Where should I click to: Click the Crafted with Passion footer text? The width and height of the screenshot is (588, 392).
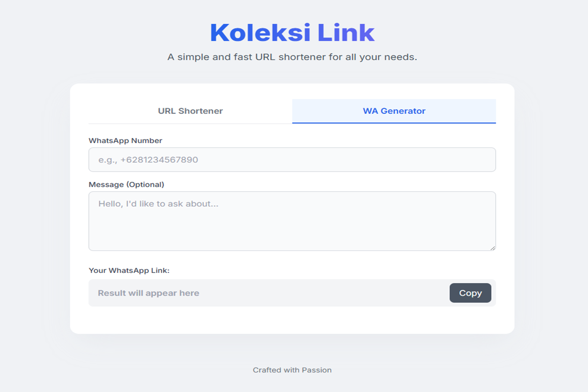click(292, 370)
